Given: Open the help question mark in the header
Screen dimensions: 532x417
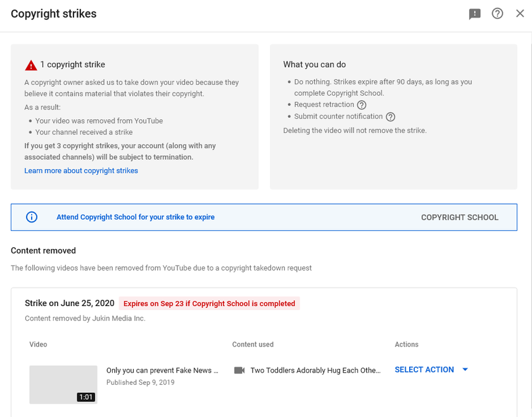Looking at the screenshot, I should (x=497, y=13).
